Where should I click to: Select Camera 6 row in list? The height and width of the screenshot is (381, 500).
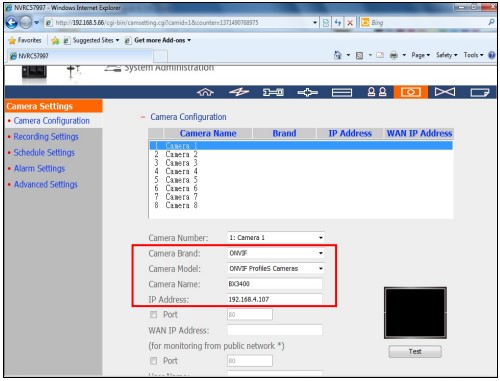tap(301, 188)
